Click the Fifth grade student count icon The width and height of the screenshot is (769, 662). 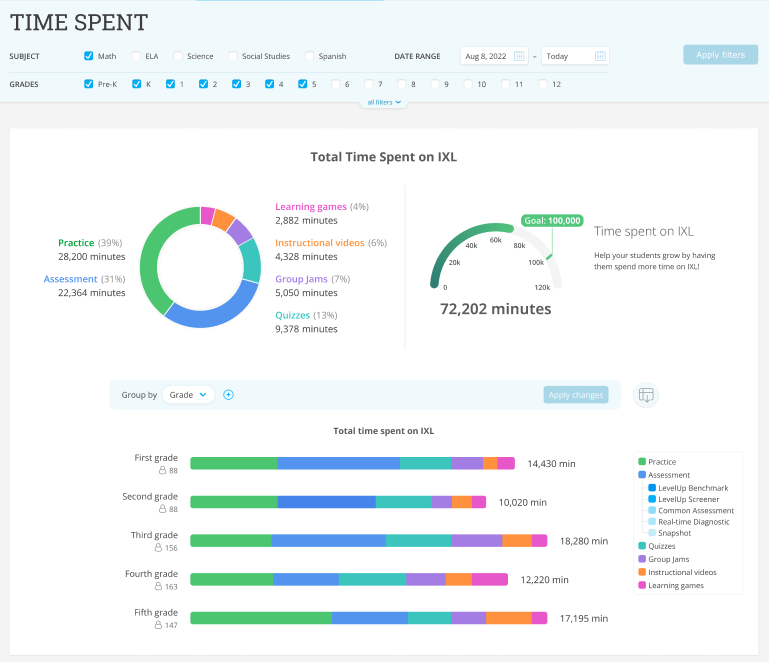158,625
